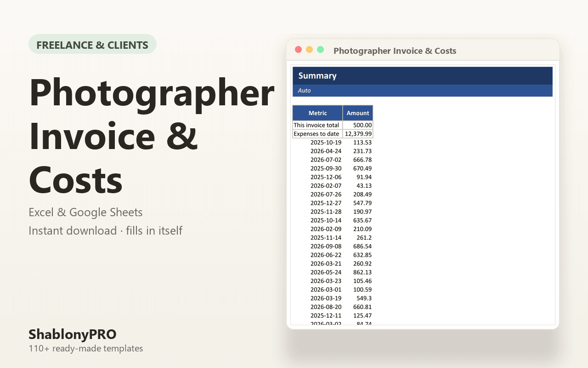Select the 'Metric' column header
The height and width of the screenshot is (368, 588).
click(317, 113)
